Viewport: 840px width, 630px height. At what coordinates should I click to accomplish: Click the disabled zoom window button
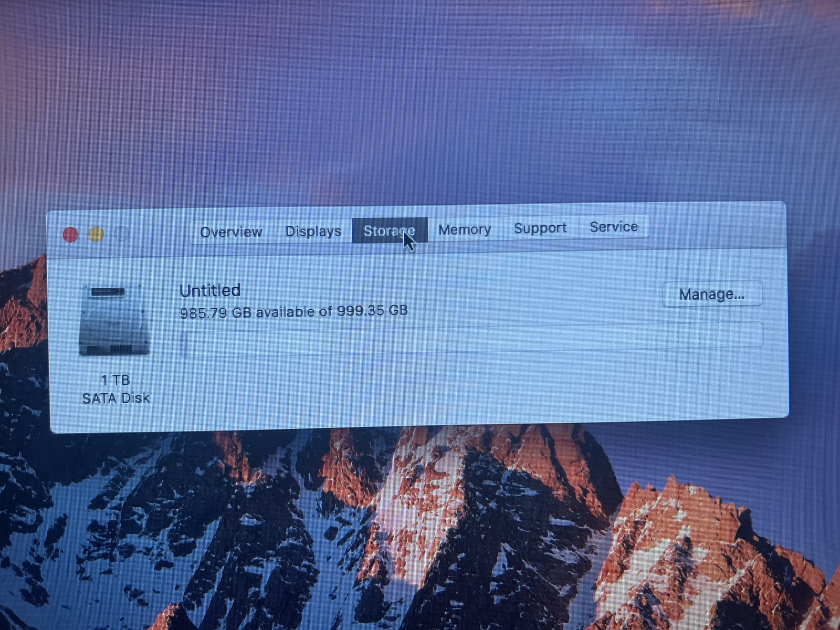122,234
